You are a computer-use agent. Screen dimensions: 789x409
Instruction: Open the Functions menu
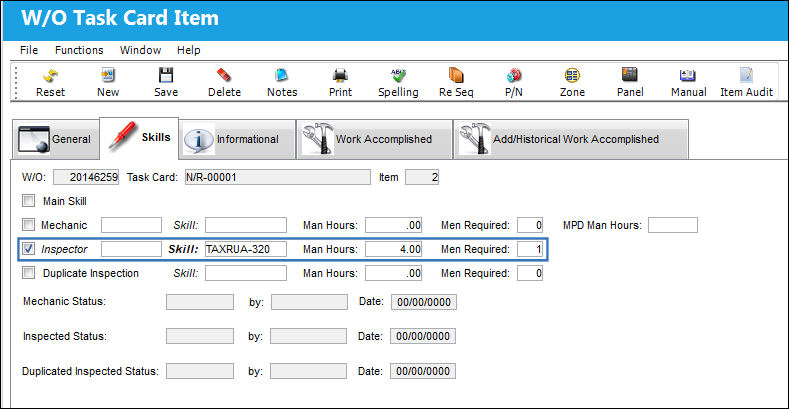coord(79,50)
